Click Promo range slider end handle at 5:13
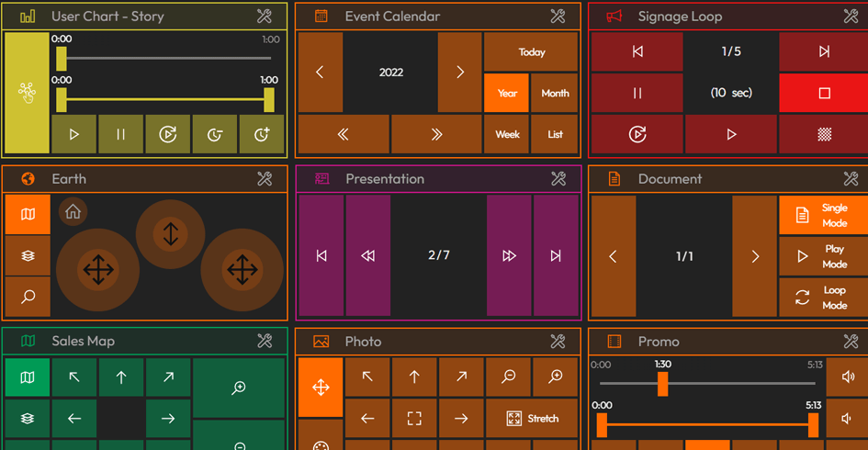This screenshot has width=868, height=450. [813, 425]
